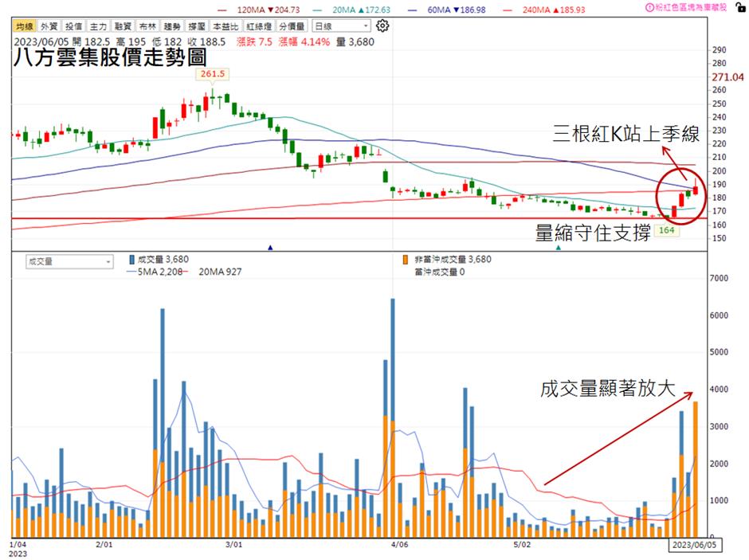Toggle the 布林 Bollinger bands indicator
This screenshot has width=749, height=560.
tap(146, 25)
